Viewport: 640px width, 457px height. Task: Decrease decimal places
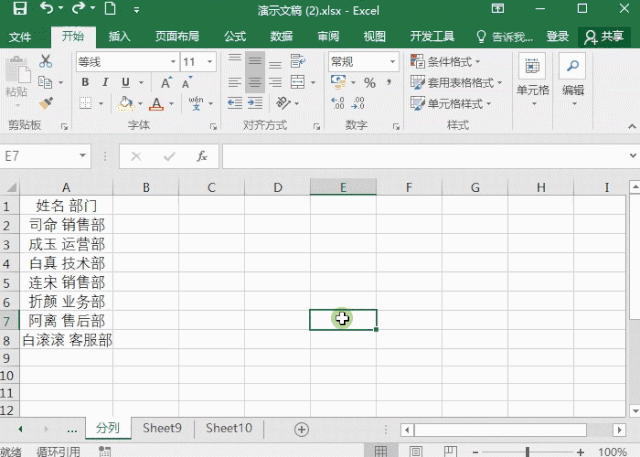coord(358,103)
